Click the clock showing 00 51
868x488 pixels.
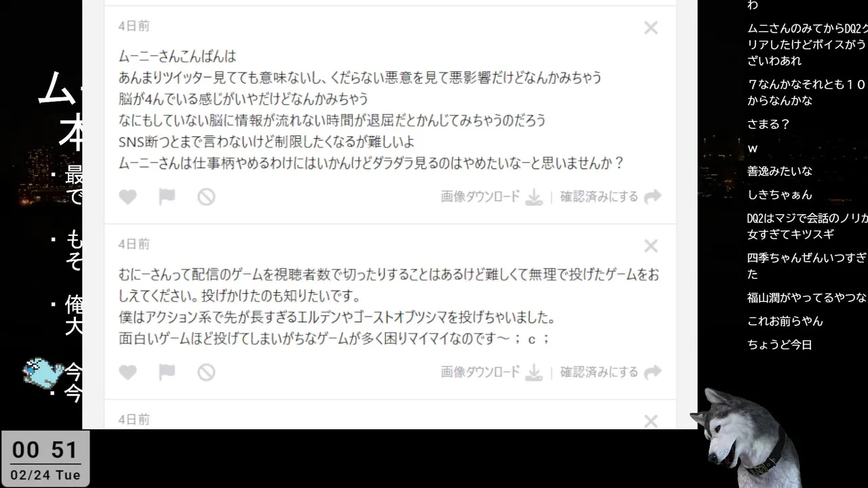pos(45,449)
